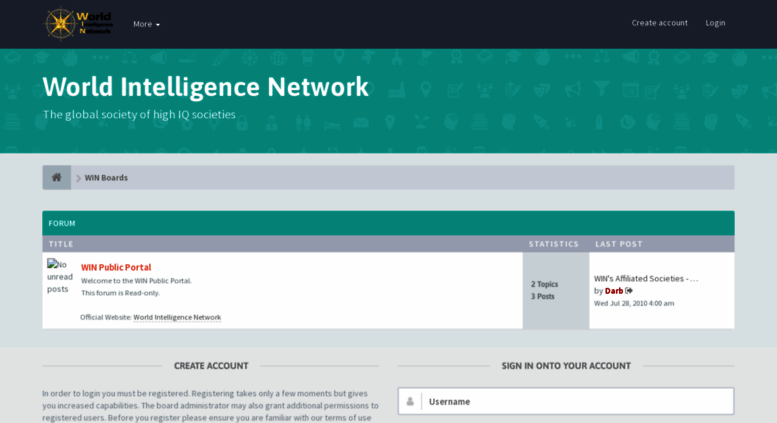The width and height of the screenshot is (777, 423).
Task: Click the 'This forum is Read-only.' text
Action: point(120,293)
